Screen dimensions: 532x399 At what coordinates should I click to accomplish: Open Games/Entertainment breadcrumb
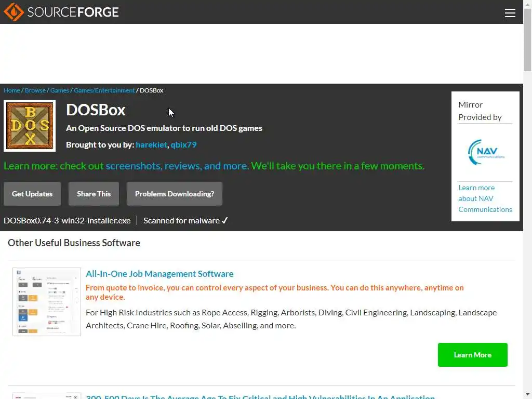pos(104,90)
